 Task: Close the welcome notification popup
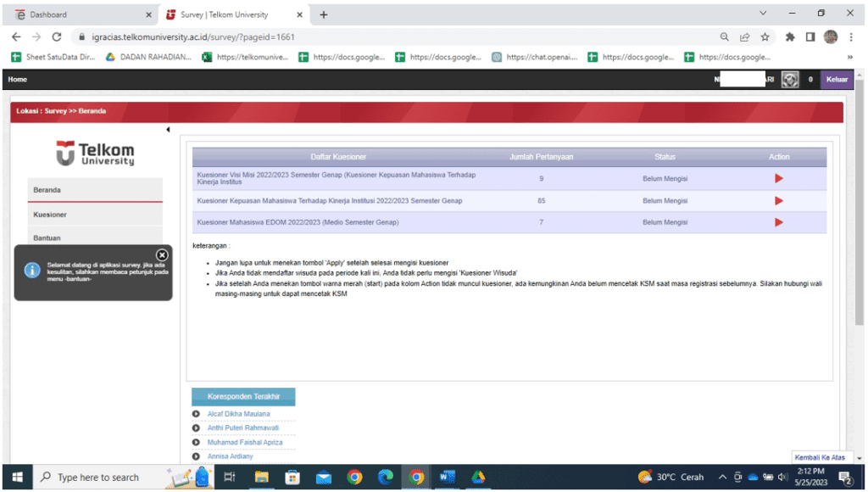tap(162, 255)
